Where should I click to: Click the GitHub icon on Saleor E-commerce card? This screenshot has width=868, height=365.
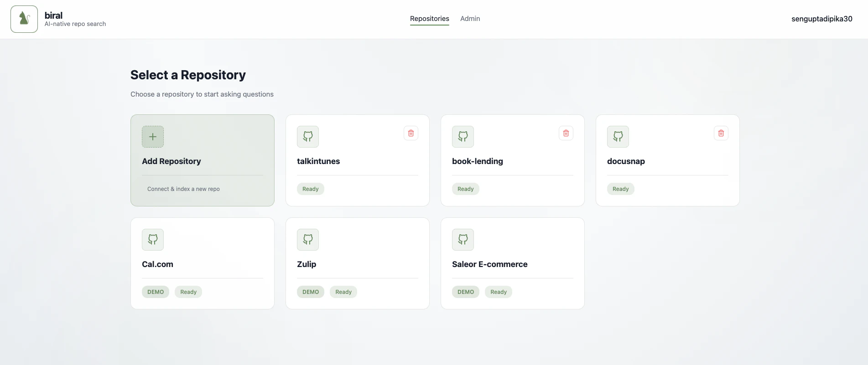(463, 240)
